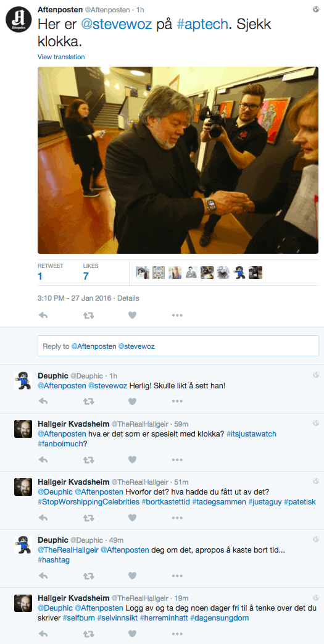Like the main Aftenposten tweet
Screen dimensions: 324x644
[x=132, y=315]
